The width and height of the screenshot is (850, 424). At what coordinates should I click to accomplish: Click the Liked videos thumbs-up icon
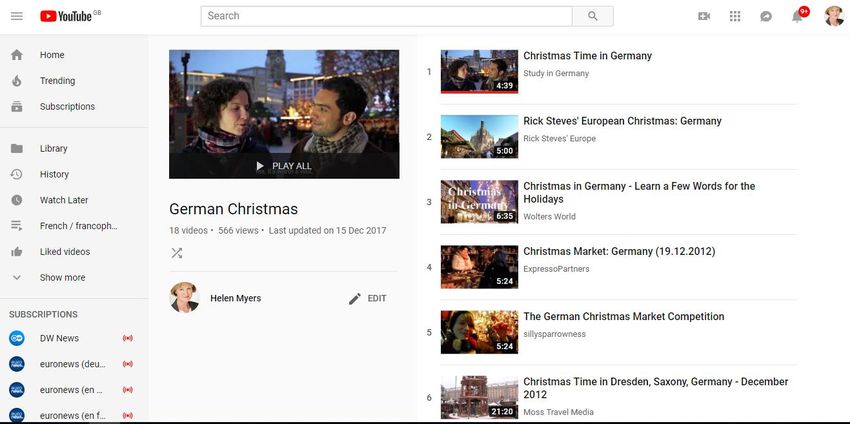click(x=17, y=252)
